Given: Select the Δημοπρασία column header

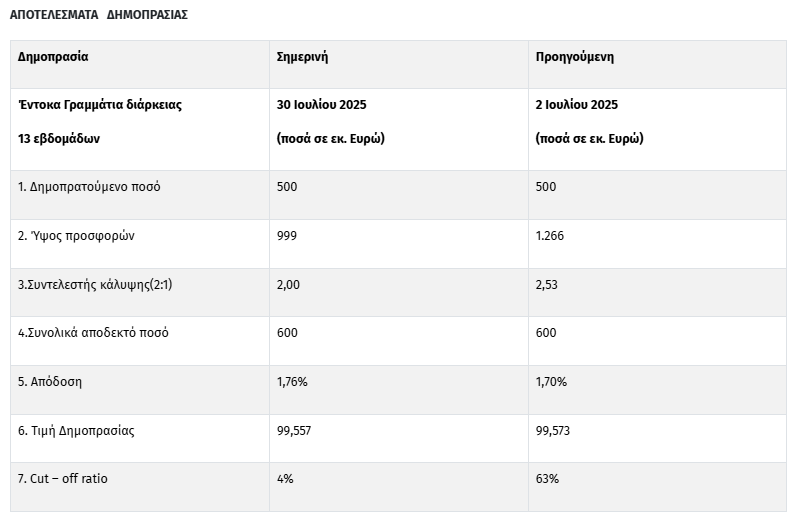Looking at the screenshot, I should pos(53,57).
